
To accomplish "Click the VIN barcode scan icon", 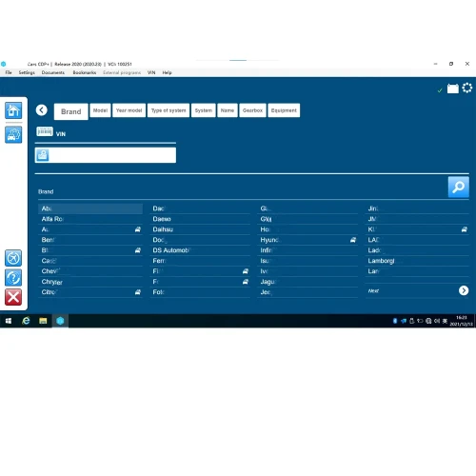I will (45, 131).
